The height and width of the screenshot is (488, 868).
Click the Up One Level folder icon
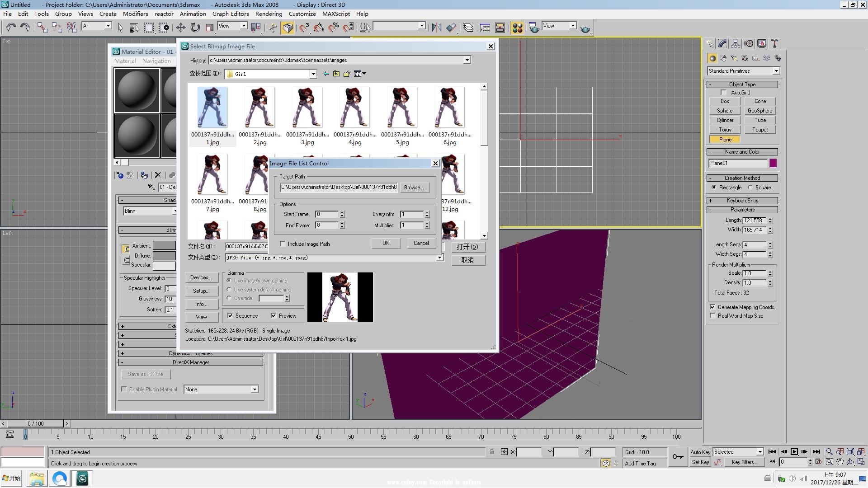(x=336, y=74)
